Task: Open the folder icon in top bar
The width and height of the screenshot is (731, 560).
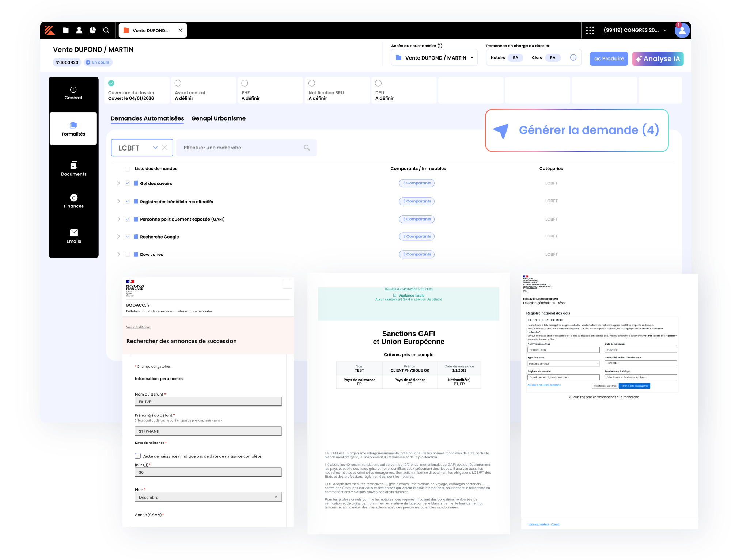Action: [66, 30]
